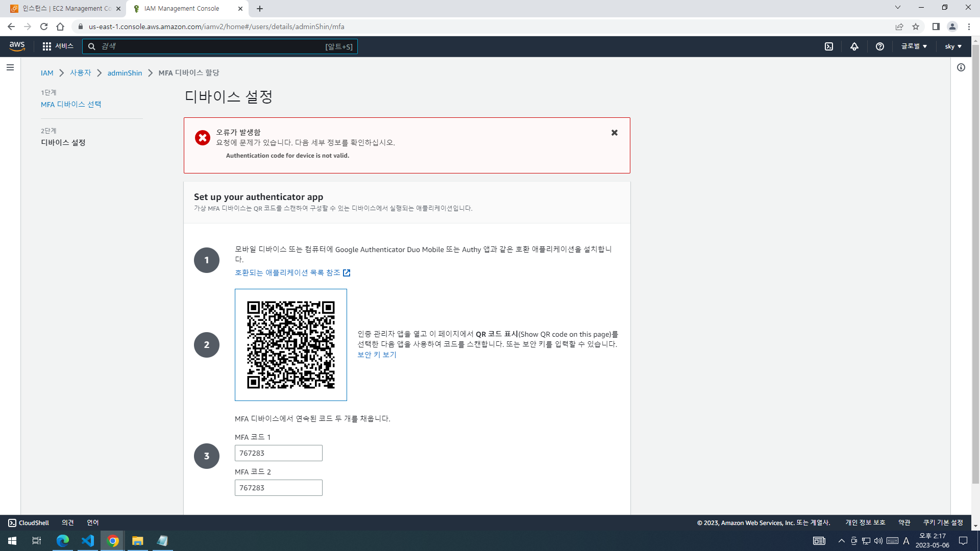Close the EC2 Management Console tab
980x551 pixels.
118,9
